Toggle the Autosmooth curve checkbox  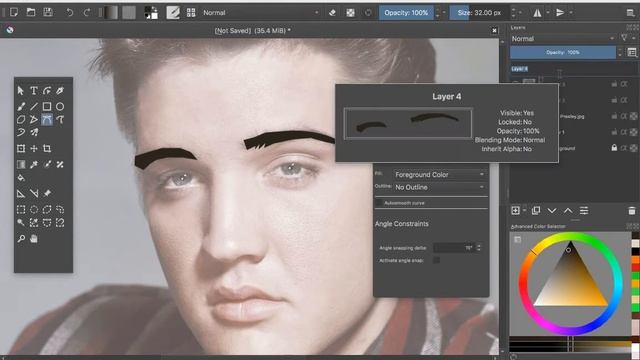click(379, 203)
